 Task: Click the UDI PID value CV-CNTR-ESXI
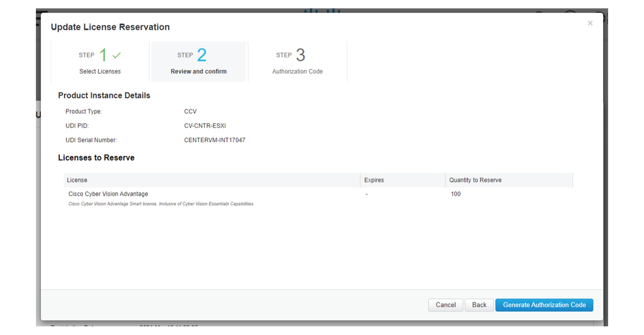(x=205, y=126)
